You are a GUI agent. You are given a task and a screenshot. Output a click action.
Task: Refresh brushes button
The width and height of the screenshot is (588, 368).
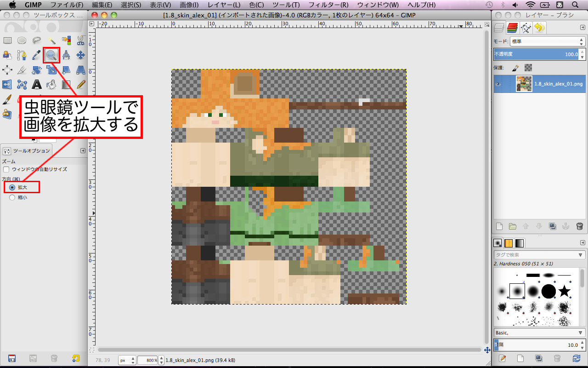(577, 358)
